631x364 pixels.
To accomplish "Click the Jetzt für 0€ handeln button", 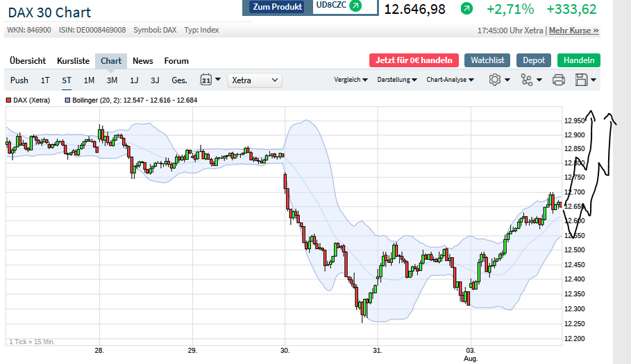I will tap(414, 60).
